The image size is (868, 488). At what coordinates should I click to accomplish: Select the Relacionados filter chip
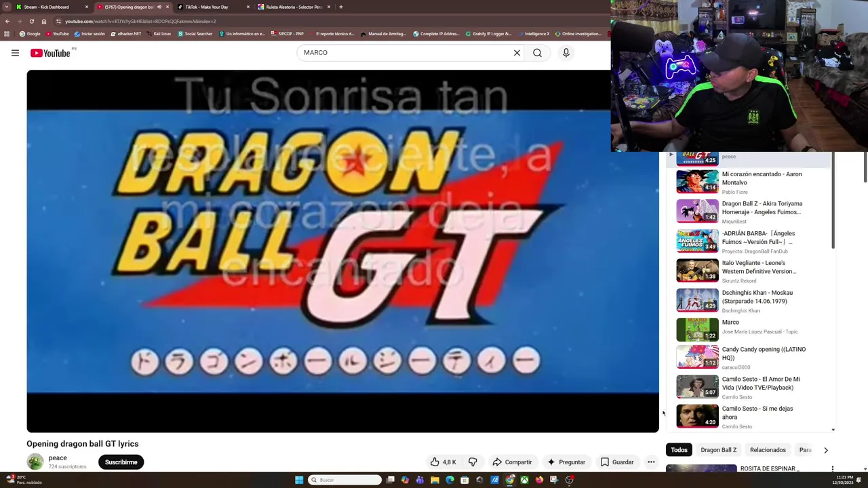768,450
